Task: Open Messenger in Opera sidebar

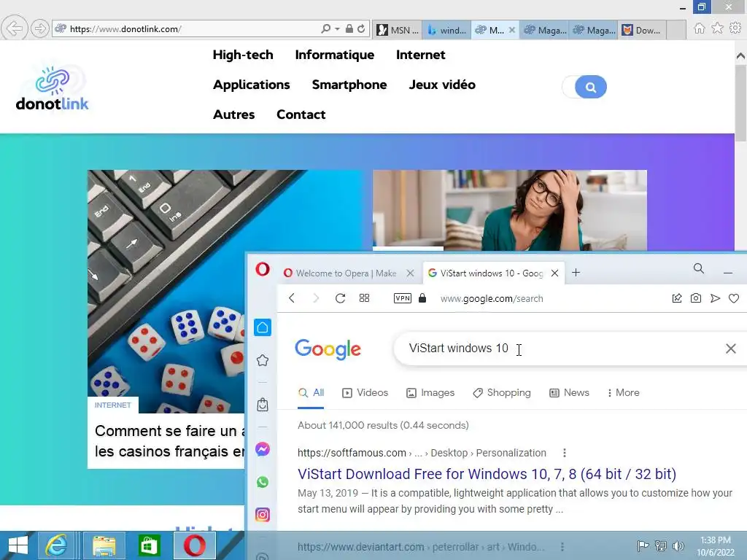Action: tap(263, 449)
